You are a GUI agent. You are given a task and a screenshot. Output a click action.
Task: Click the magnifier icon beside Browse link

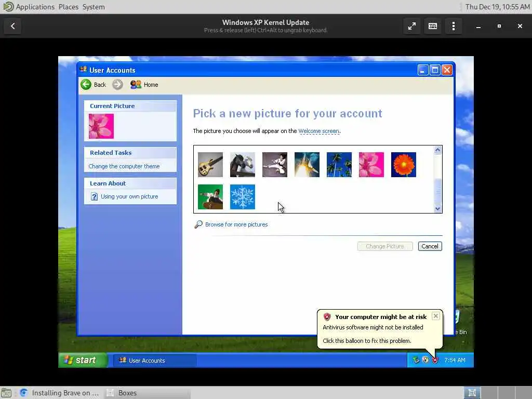(x=198, y=224)
